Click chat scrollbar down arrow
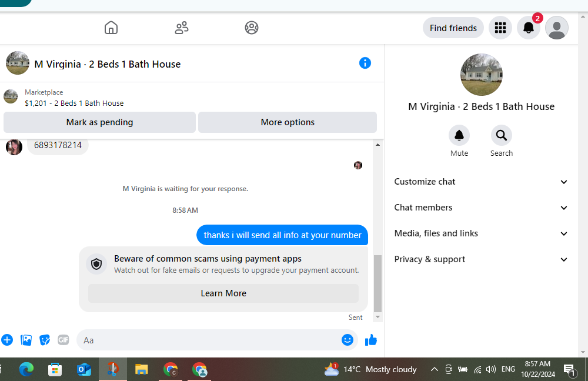 point(377,317)
